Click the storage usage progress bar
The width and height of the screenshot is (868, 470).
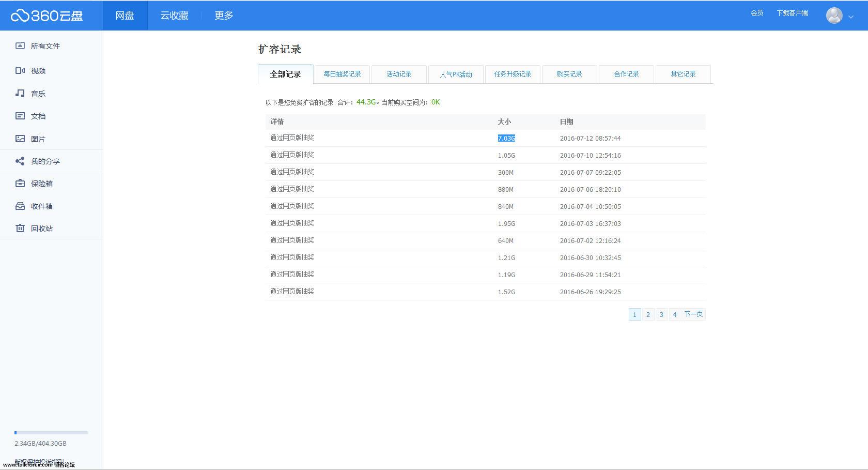(51, 432)
